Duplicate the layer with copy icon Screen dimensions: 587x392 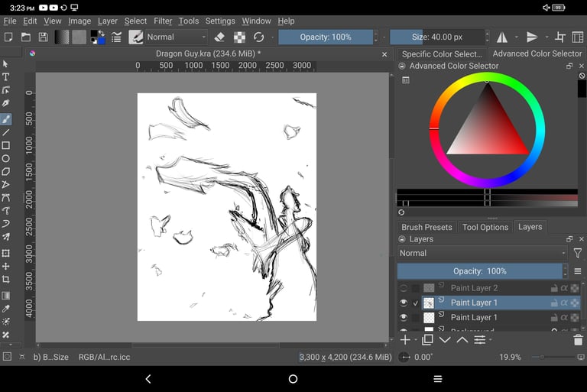[x=427, y=340]
